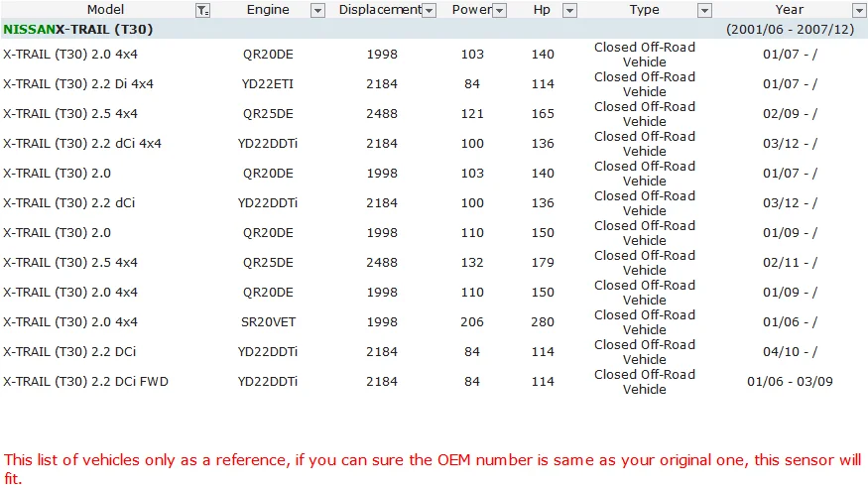
Task: Click the year cell 01/06 - / for SR20VET
Action: (x=790, y=322)
